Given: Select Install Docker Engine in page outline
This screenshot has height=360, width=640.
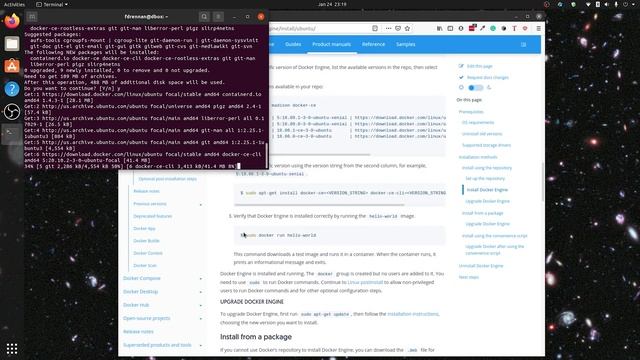Looking at the screenshot, I should [487, 190].
